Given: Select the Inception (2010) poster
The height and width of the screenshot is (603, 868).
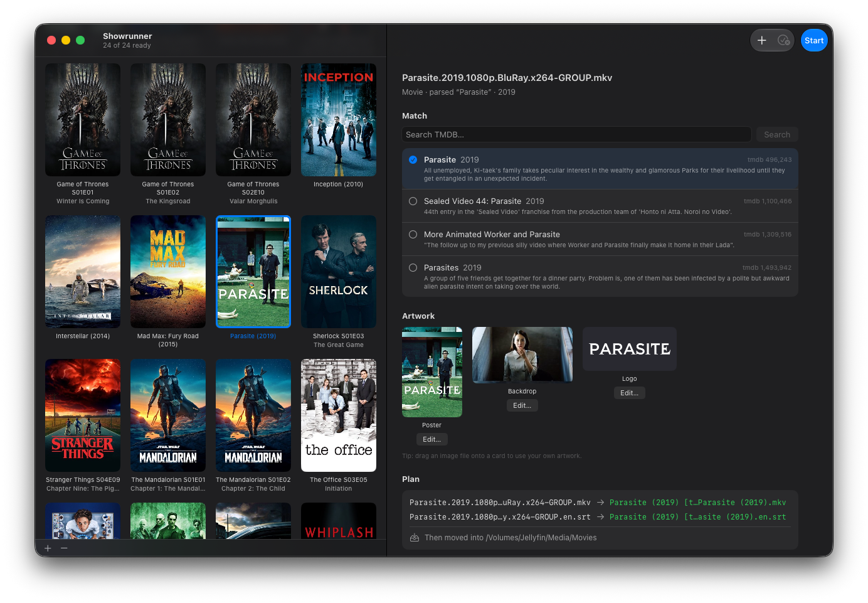Looking at the screenshot, I should (x=339, y=120).
